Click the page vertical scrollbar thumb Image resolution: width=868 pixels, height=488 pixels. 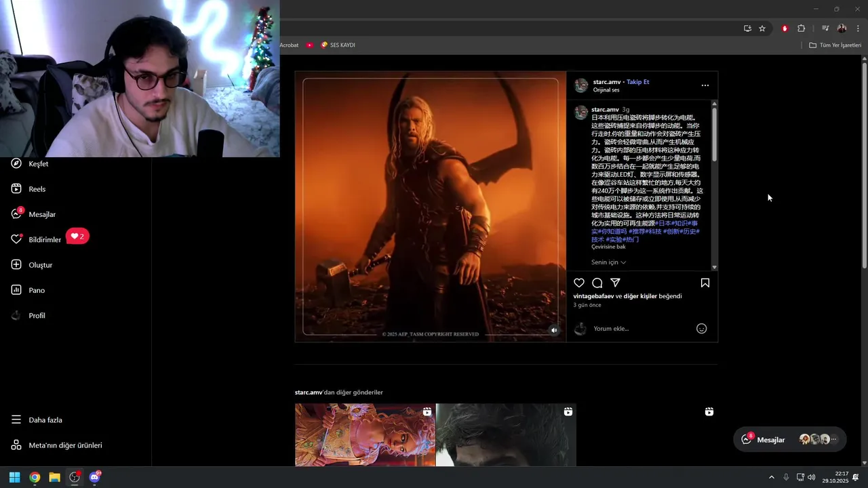[865, 165]
